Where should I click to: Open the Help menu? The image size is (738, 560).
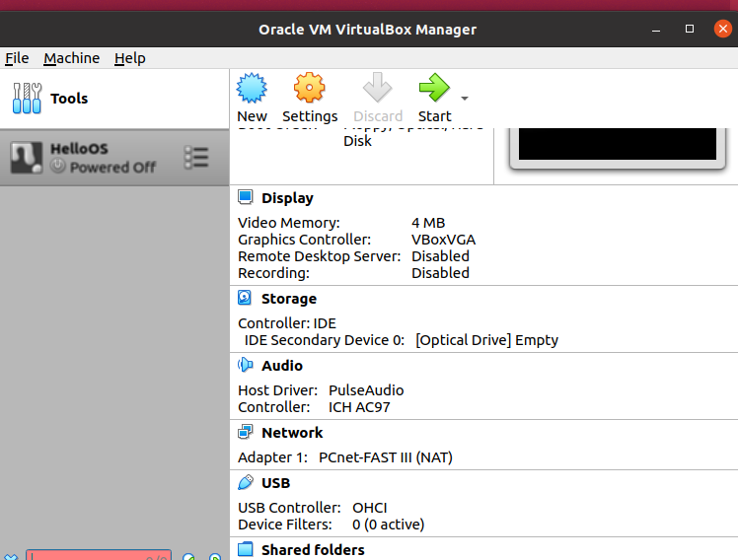(x=129, y=58)
